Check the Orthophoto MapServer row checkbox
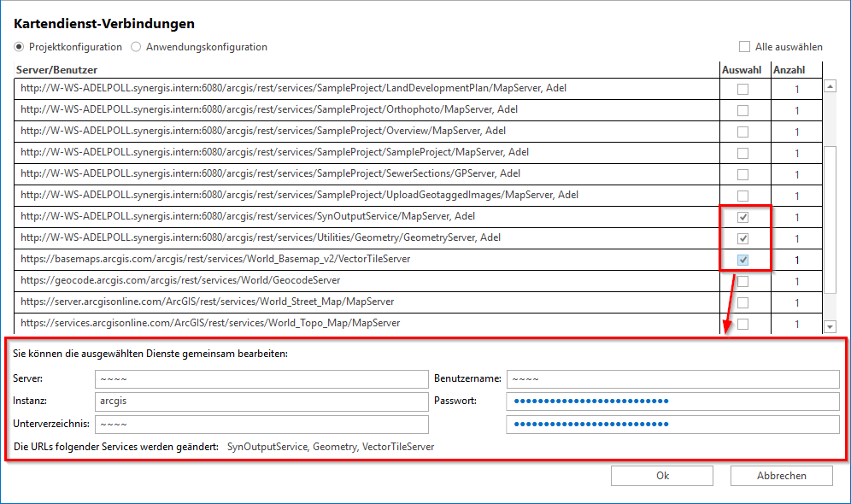851x504 pixels. pos(742,110)
